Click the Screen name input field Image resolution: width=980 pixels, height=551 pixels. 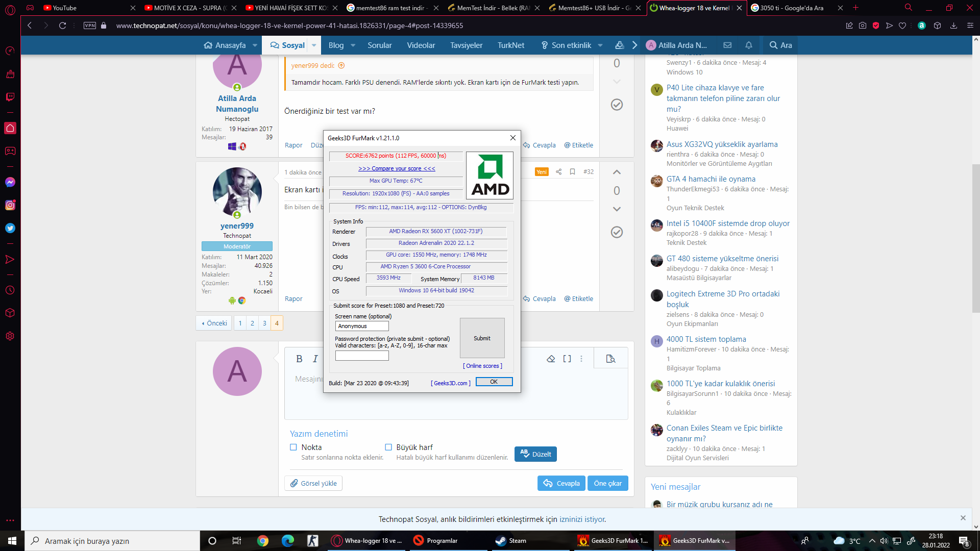(x=362, y=326)
